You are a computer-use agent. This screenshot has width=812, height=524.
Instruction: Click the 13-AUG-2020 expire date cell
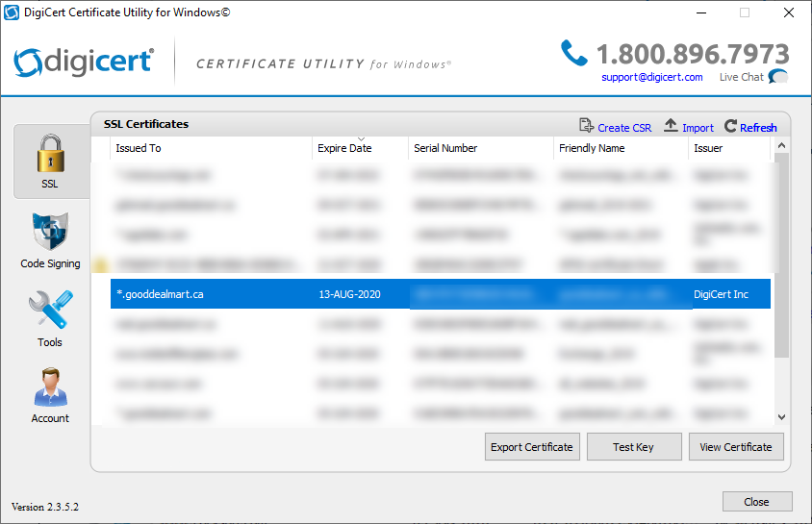point(349,294)
